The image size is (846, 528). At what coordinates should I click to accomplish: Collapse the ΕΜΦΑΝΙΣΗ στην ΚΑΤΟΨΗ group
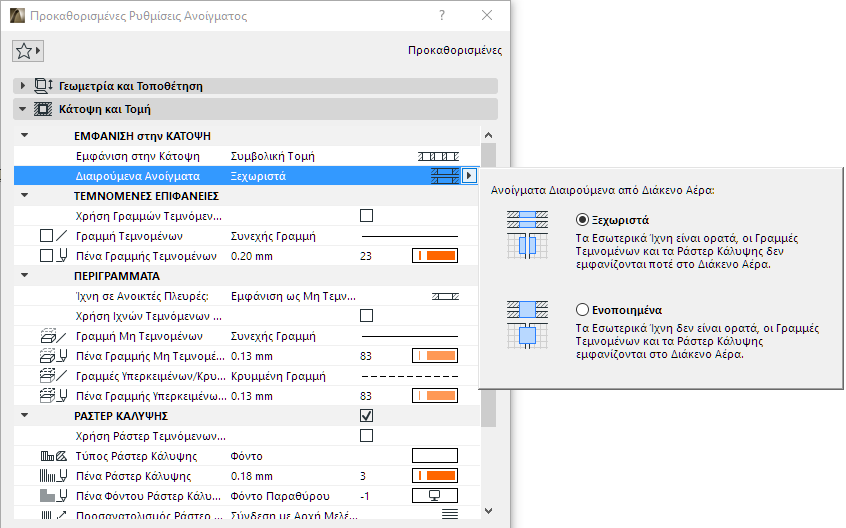click(24, 135)
